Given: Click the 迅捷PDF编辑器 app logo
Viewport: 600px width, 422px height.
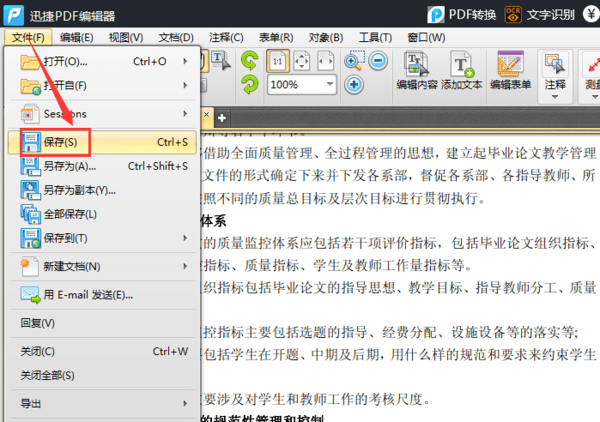Looking at the screenshot, I should click(x=14, y=15).
